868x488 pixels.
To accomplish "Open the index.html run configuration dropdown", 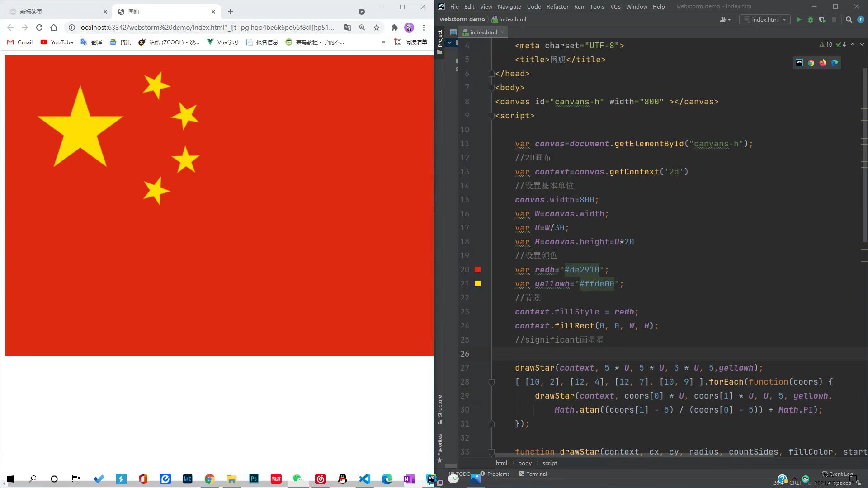I will tap(765, 19).
